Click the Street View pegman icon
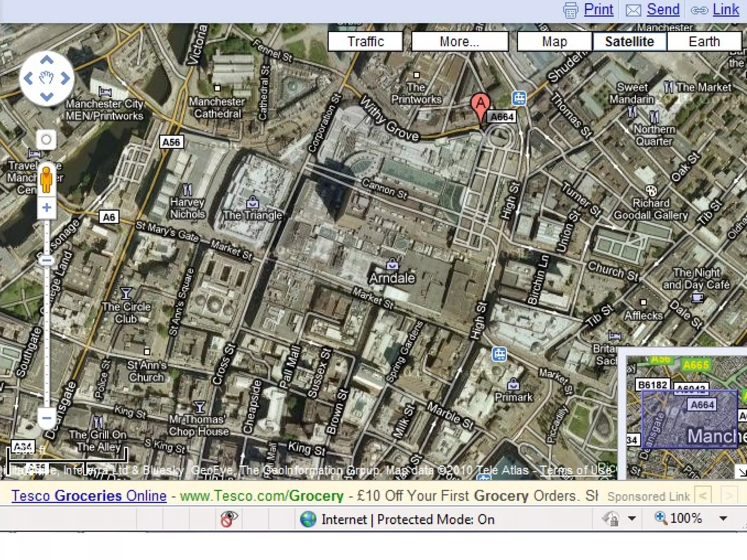The image size is (747, 560). 46,179
